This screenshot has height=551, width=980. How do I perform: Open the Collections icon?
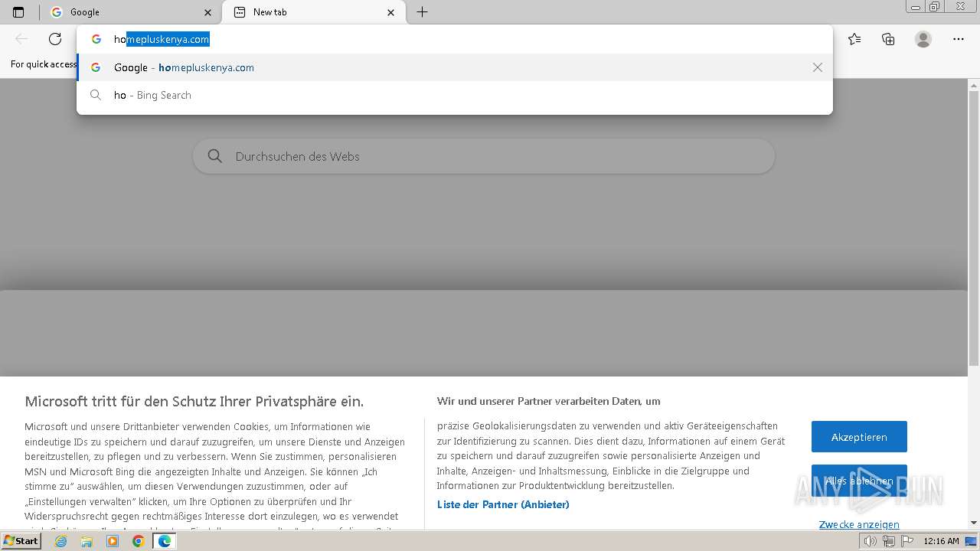coord(888,39)
